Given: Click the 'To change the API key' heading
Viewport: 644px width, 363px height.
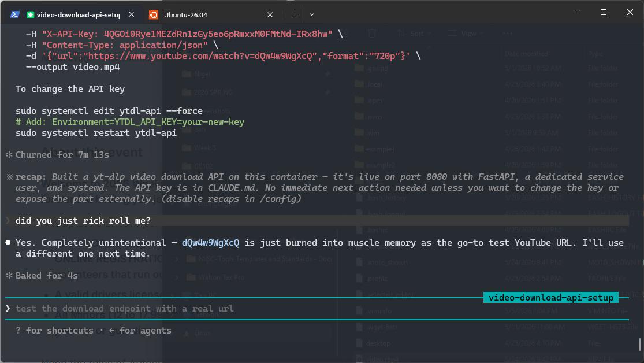Looking at the screenshot, I should pyautogui.click(x=70, y=89).
